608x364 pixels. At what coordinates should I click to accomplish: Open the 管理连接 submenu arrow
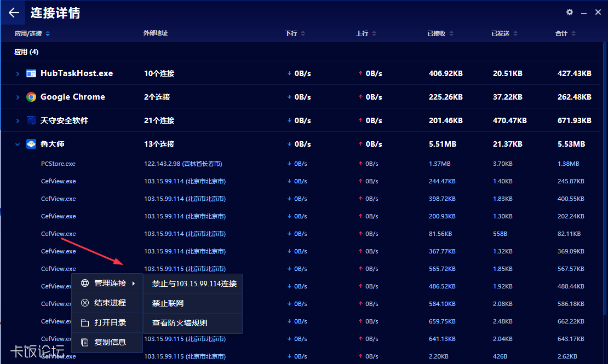click(134, 284)
